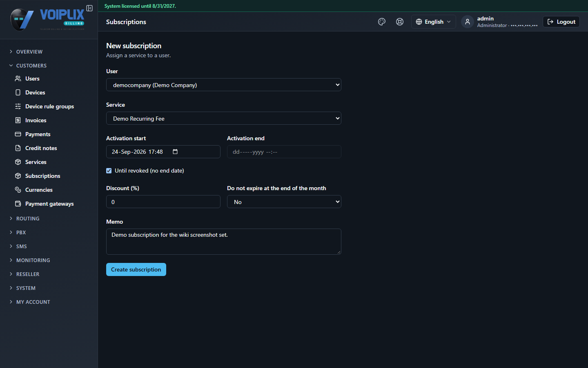The width and height of the screenshot is (588, 368).
Task: Open the theme palette icon
Action: pyautogui.click(x=382, y=22)
